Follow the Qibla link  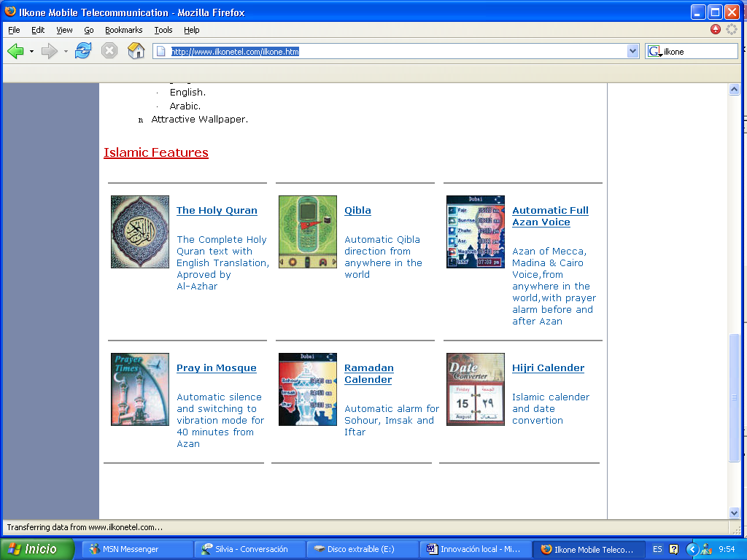point(357,211)
